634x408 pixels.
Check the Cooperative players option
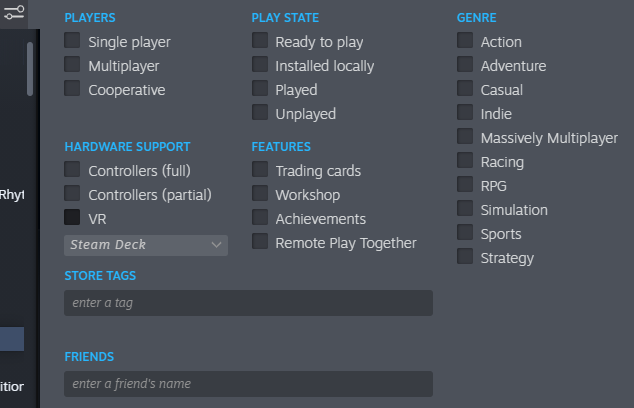pyautogui.click(x=72, y=89)
